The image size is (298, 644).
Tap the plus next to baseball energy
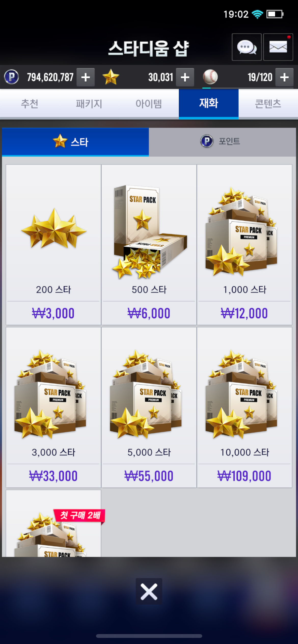(284, 77)
